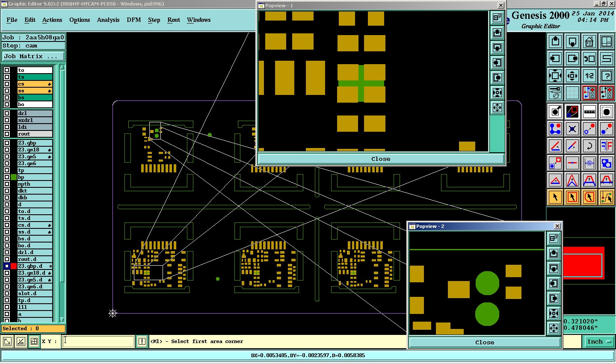Select the ss layer name
Screen dimensions: 616x364
point(35,91)
